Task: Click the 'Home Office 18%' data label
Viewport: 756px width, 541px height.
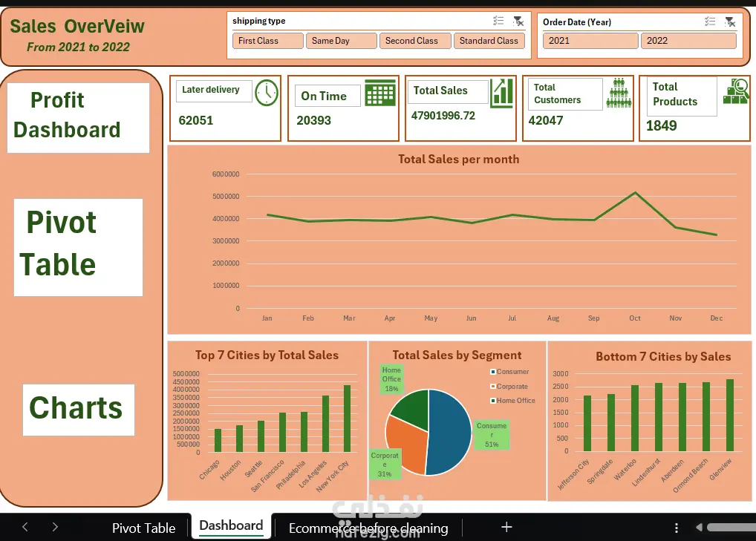Action: pos(391,379)
